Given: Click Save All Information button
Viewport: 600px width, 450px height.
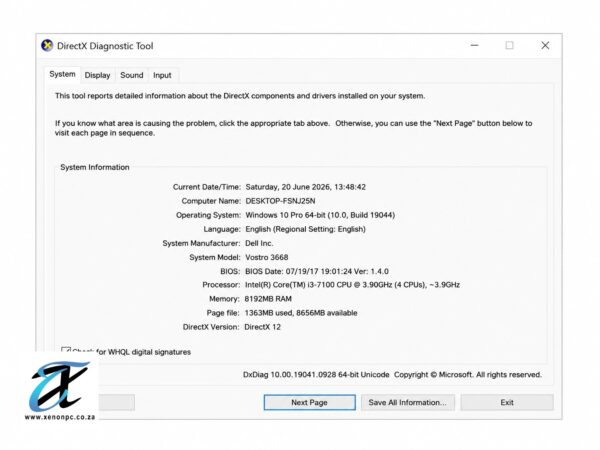Looking at the screenshot, I should pyautogui.click(x=408, y=402).
